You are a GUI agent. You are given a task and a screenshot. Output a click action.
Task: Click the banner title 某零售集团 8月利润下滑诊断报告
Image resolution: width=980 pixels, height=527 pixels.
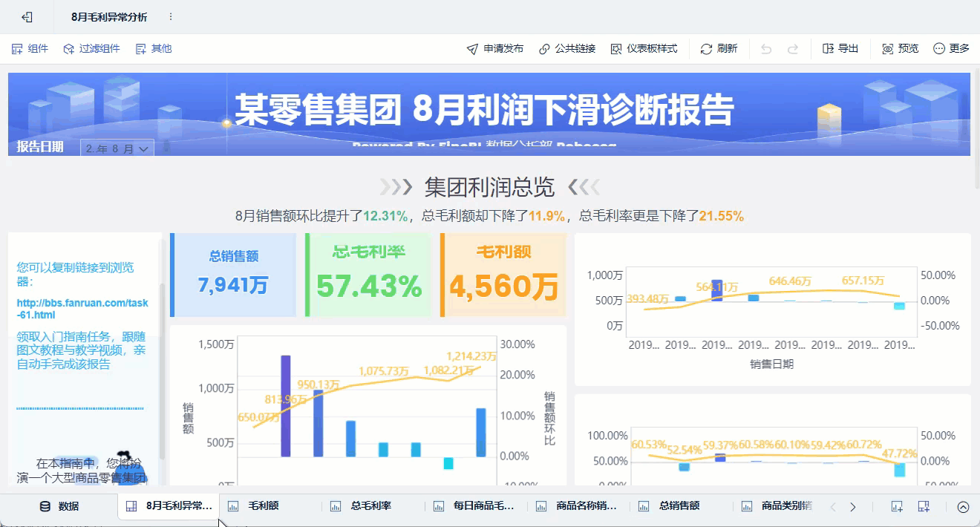[x=484, y=110]
